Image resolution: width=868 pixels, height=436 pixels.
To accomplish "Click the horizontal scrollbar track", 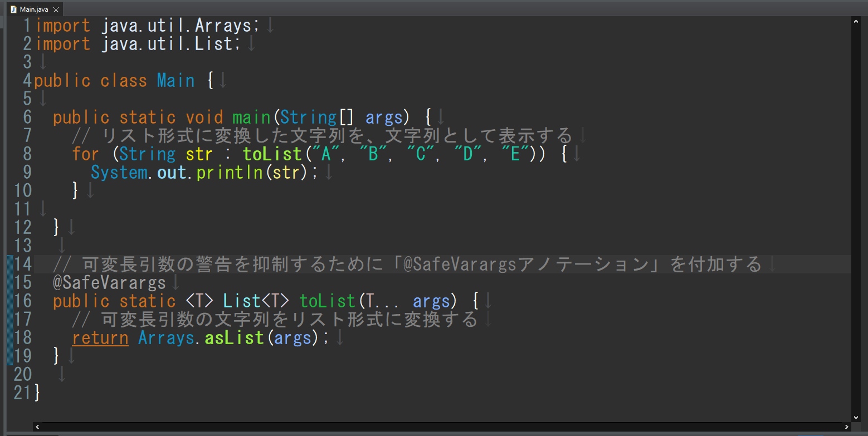I will coord(442,427).
